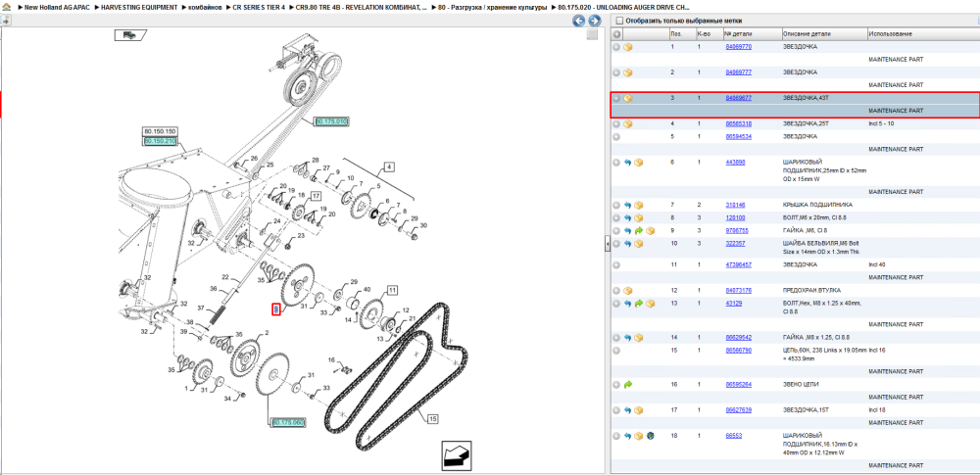The image size is (980, 475).
Task: Select boxed callout 4 in the diagram
Action: [x=389, y=166]
